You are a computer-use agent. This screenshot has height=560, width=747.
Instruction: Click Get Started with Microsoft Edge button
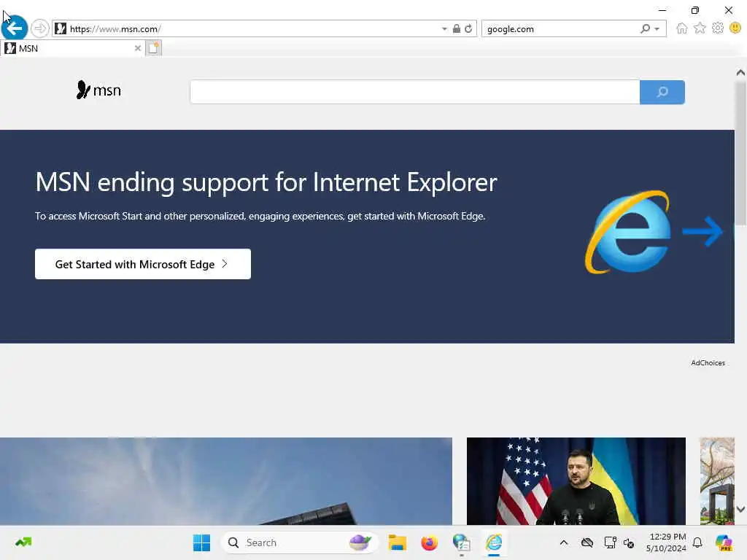click(143, 264)
